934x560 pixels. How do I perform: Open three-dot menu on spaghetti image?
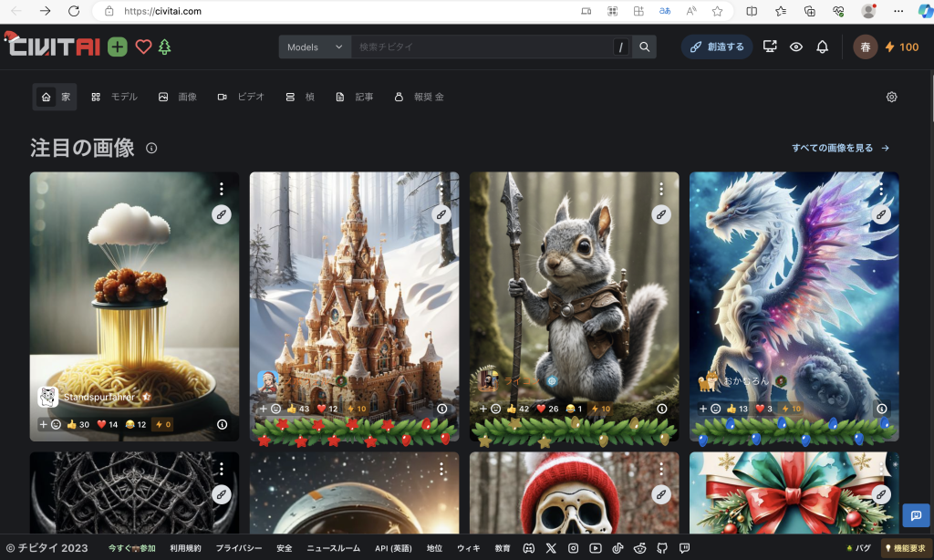pos(221,189)
